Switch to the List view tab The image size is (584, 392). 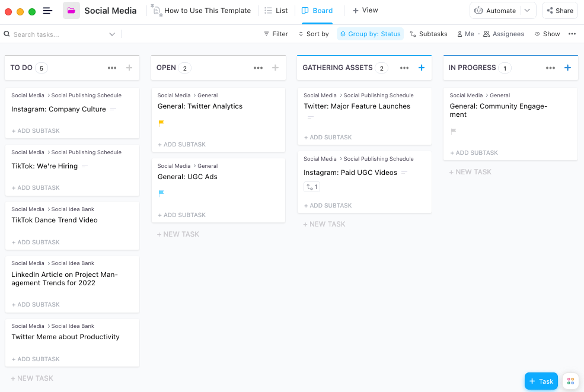276,11
